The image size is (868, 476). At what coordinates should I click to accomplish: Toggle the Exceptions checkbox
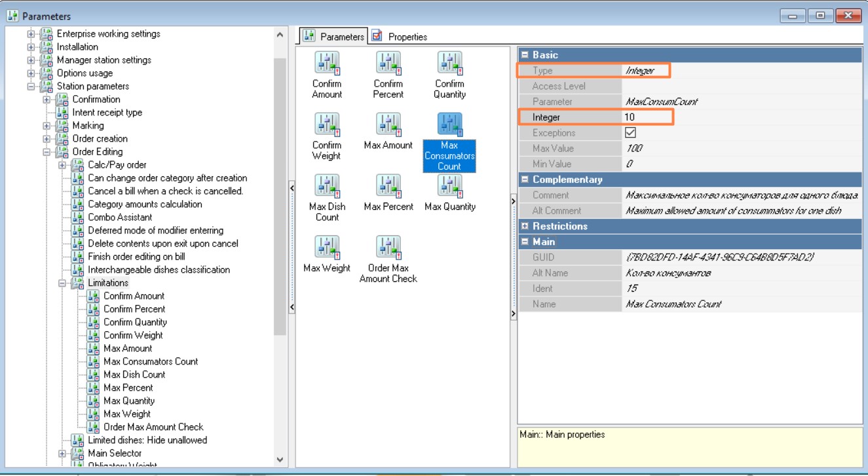630,132
